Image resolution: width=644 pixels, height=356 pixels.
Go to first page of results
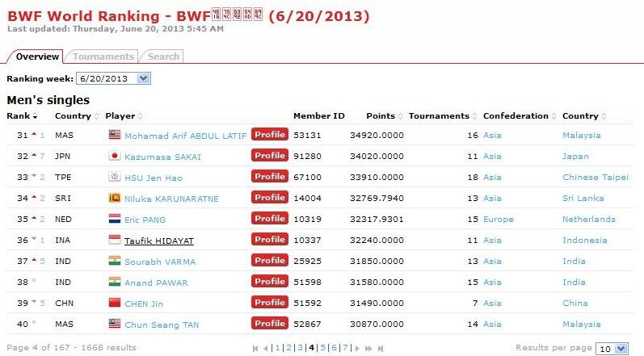[x=255, y=348]
